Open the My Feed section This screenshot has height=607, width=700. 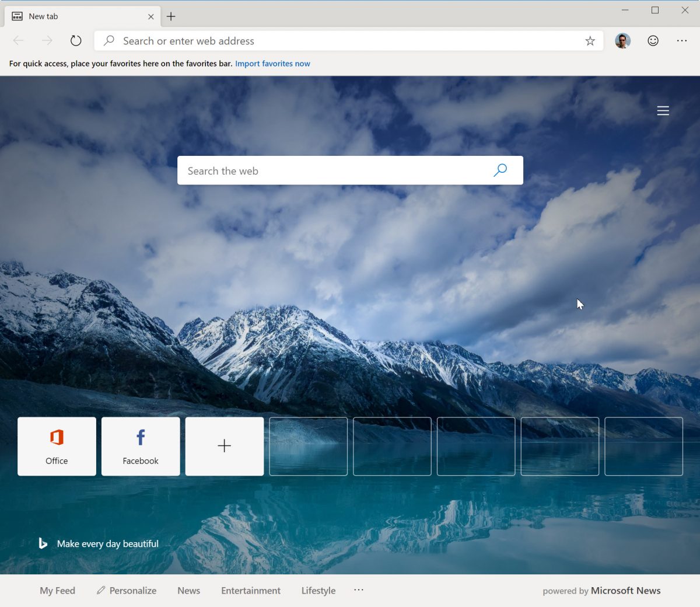[x=57, y=591]
